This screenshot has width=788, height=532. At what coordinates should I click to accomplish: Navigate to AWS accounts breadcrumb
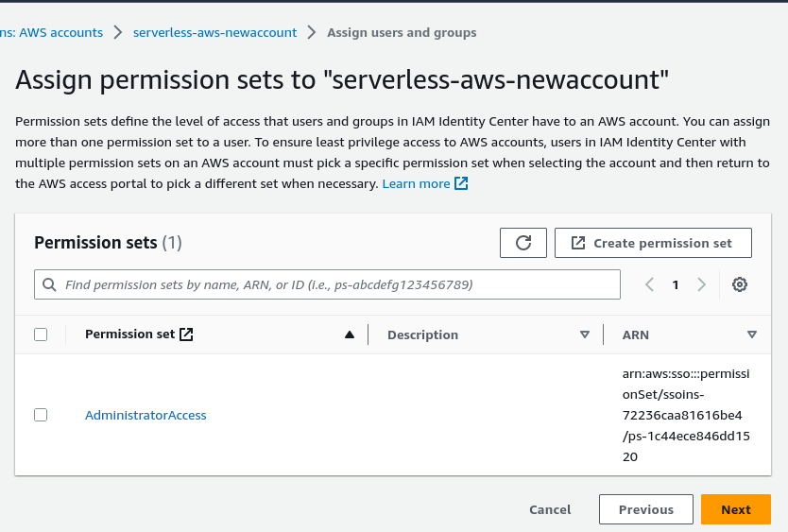[x=51, y=32]
